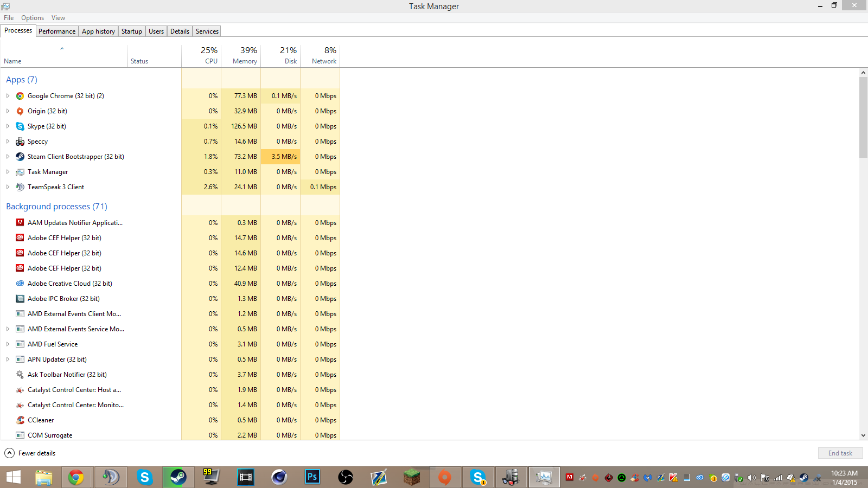This screenshot has width=868, height=488.
Task: Click the Ask Toolbar Notifier gear icon
Action: coord(20,375)
